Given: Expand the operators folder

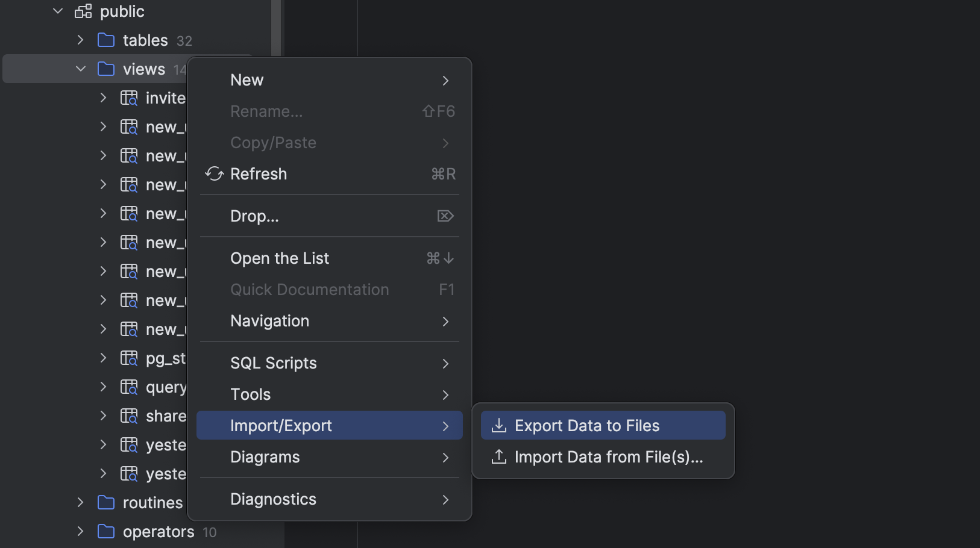Looking at the screenshot, I should 81,532.
